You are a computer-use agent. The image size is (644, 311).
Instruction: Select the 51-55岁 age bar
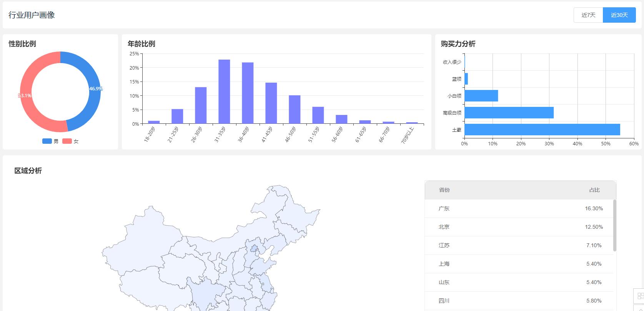[318, 115]
